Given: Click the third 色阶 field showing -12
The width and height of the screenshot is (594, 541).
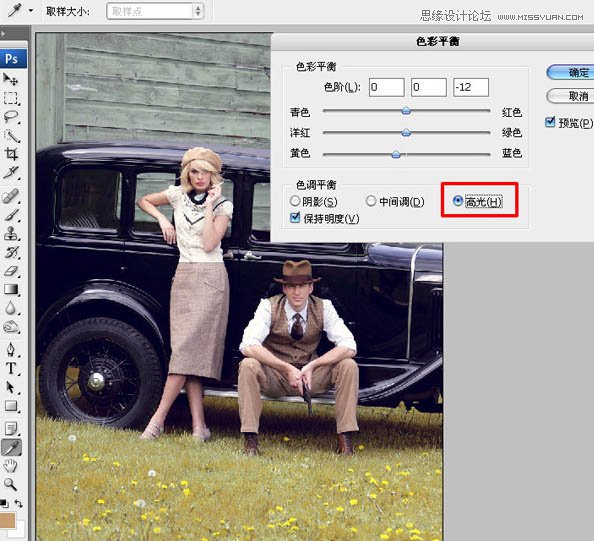Looking at the screenshot, I should [471, 88].
